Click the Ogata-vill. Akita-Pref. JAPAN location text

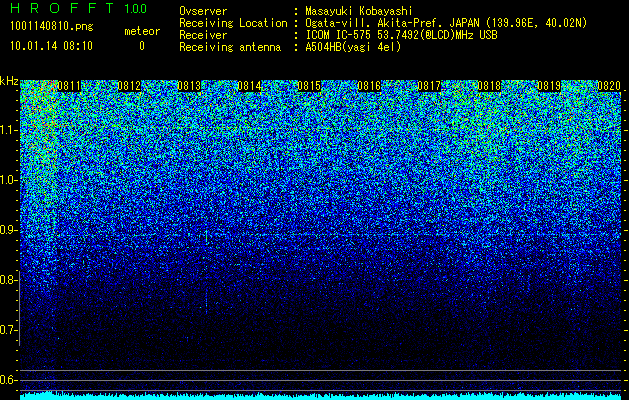(446, 23)
